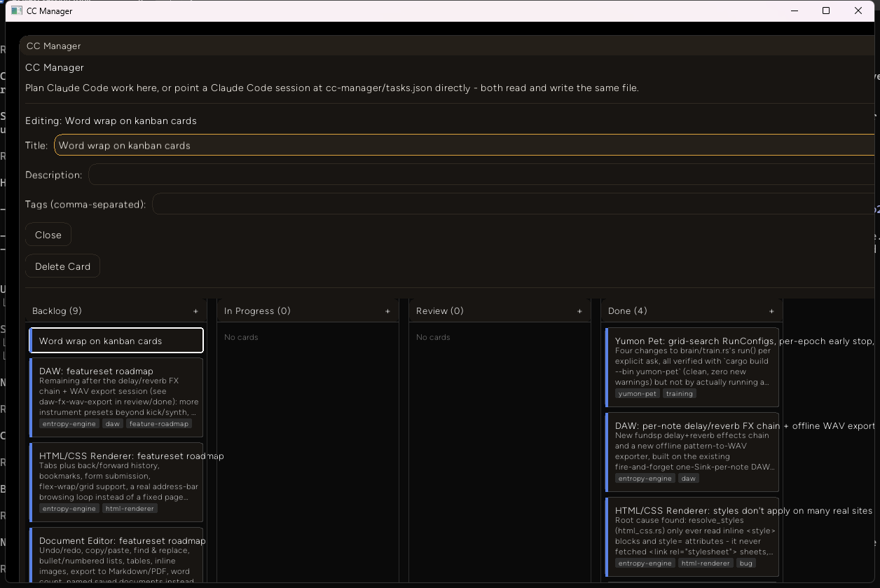Click the daw tag on Done DAW card
The height and width of the screenshot is (588, 880).
[689, 479]
